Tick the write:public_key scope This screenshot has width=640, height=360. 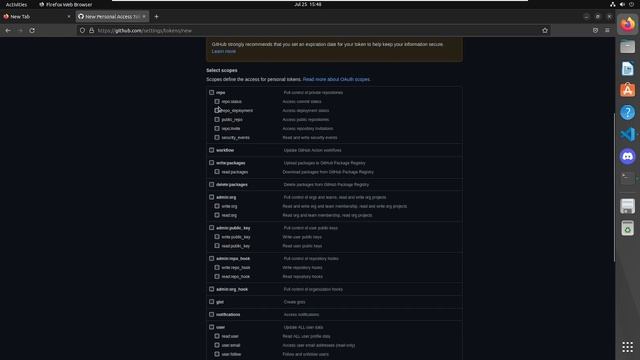217,237
